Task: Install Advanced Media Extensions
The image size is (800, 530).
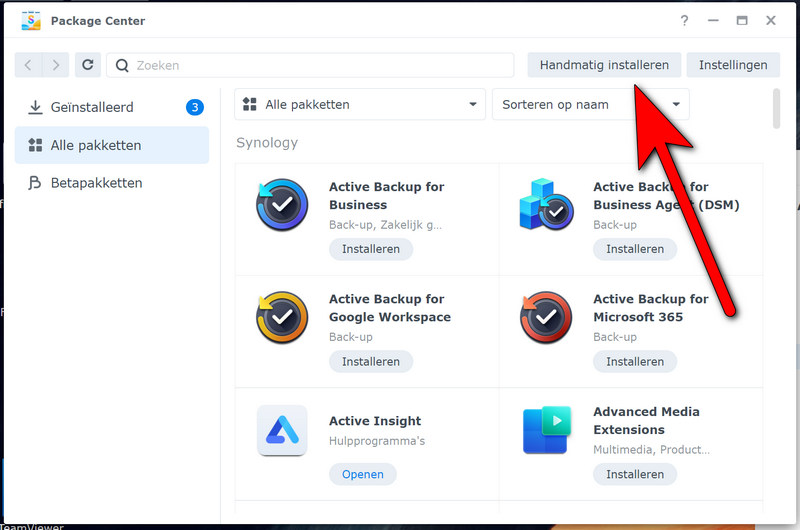Action: pos(635,474)
